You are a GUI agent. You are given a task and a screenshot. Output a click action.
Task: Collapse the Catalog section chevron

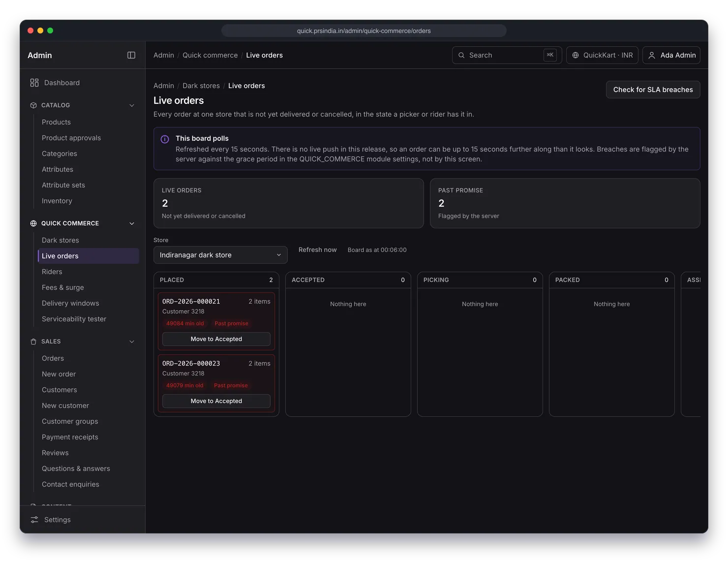pos(132,105)
